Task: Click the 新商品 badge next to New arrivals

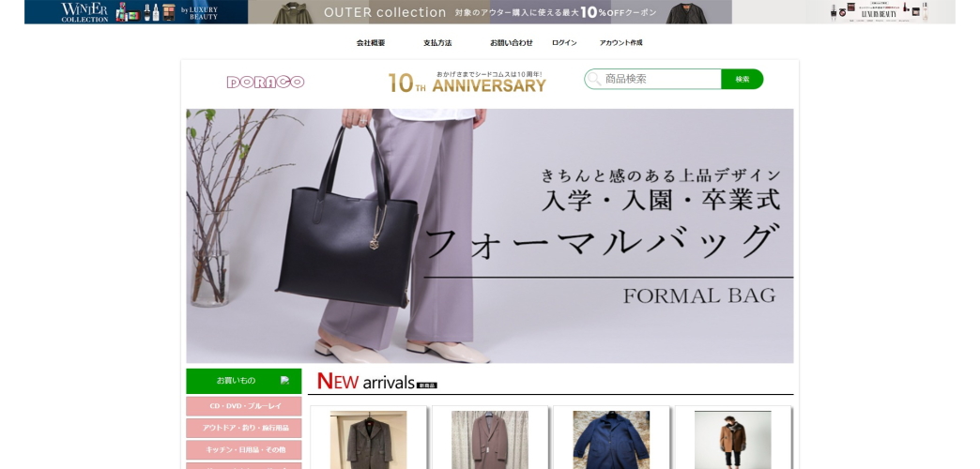Action: pyautogui.click(x=427, y=386)
